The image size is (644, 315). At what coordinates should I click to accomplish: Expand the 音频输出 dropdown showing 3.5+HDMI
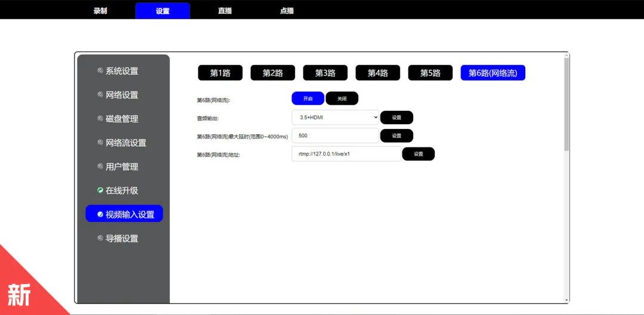[x=336, y=118]
